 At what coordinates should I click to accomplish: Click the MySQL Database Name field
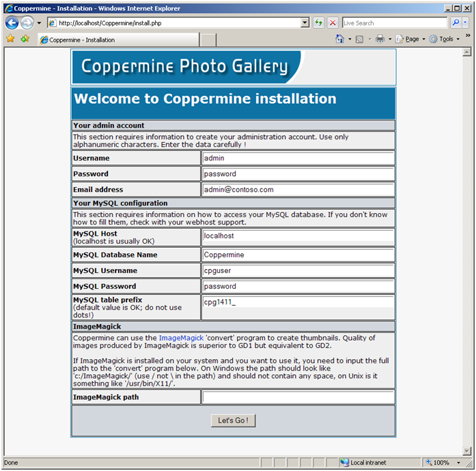pyautogui.click(x=298, y=255)
